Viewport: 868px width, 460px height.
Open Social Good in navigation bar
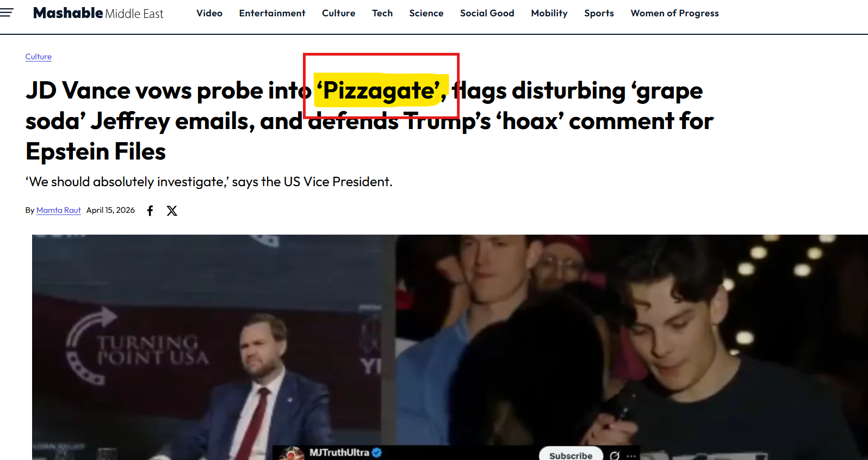coord(487,13)
